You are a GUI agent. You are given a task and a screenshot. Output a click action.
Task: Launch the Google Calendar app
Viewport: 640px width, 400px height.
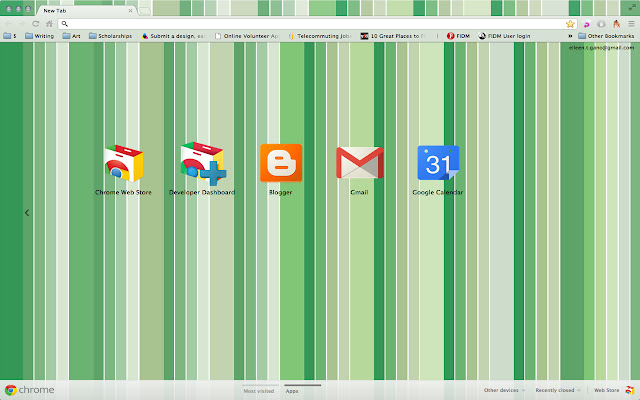pos(438,163)
